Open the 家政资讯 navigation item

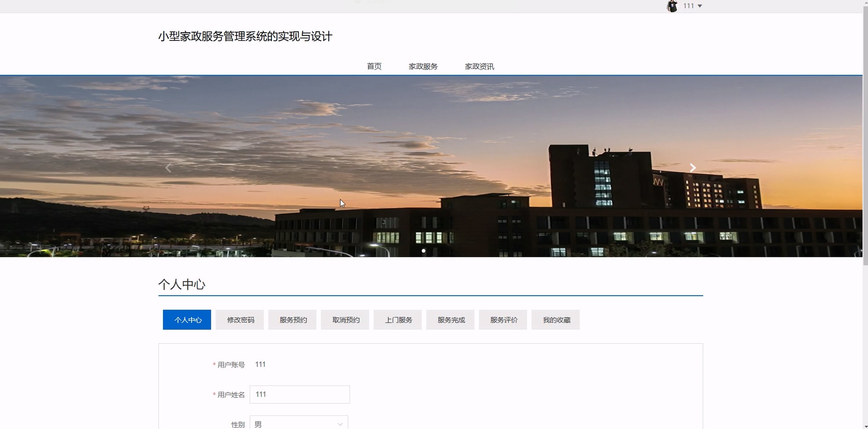click(x=479, y=66)
